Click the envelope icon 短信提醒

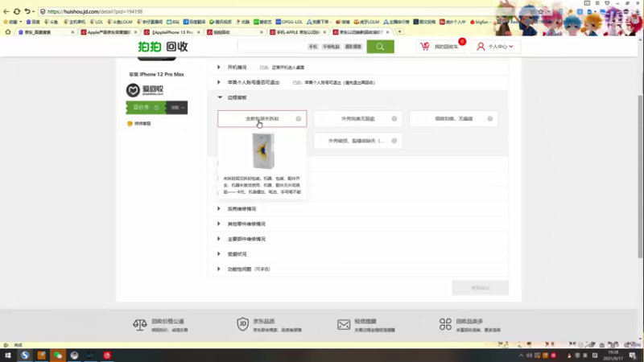click(344, 325)
